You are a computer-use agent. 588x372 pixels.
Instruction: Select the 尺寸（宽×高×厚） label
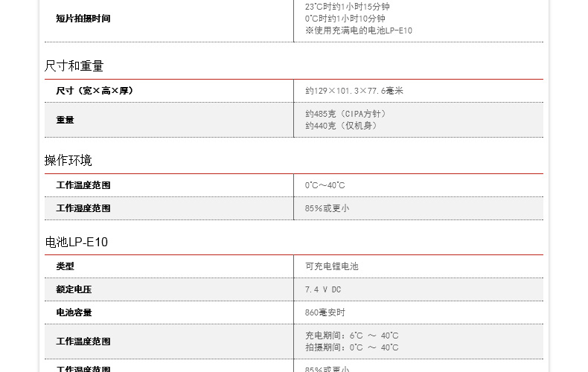coord(95,91)
